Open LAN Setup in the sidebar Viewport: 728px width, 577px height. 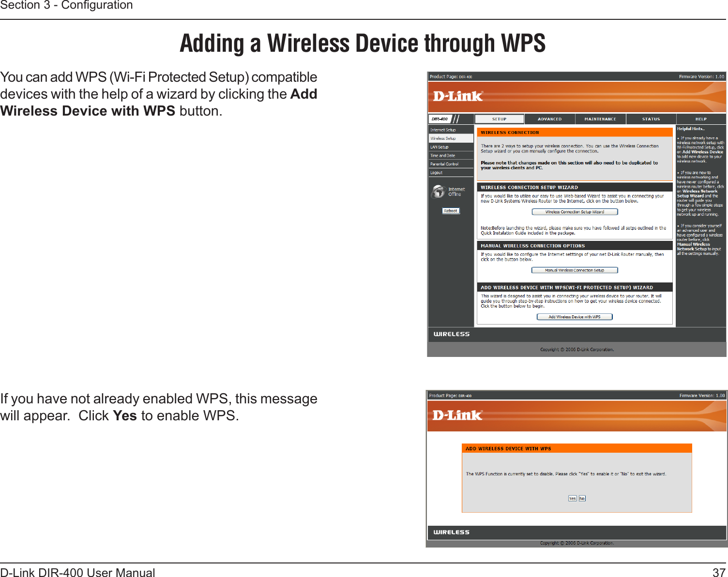[x=451, y=147]
